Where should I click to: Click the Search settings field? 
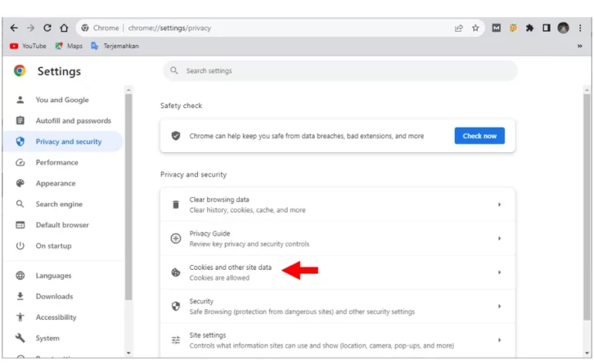(340, 71)
